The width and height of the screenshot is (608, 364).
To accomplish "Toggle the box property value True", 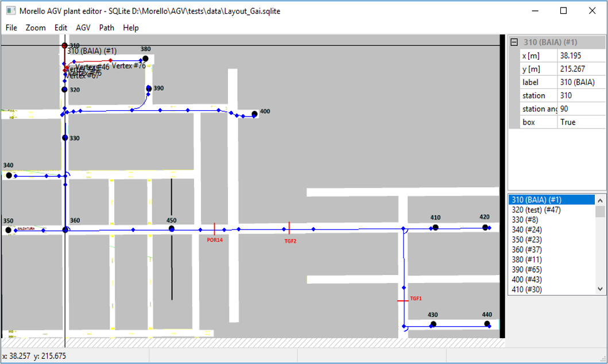I will click(x=580, y=122).
